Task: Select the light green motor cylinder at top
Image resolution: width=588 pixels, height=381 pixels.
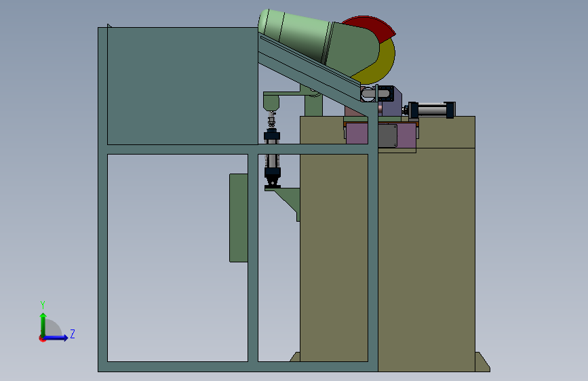Action: tap(295, 33)
